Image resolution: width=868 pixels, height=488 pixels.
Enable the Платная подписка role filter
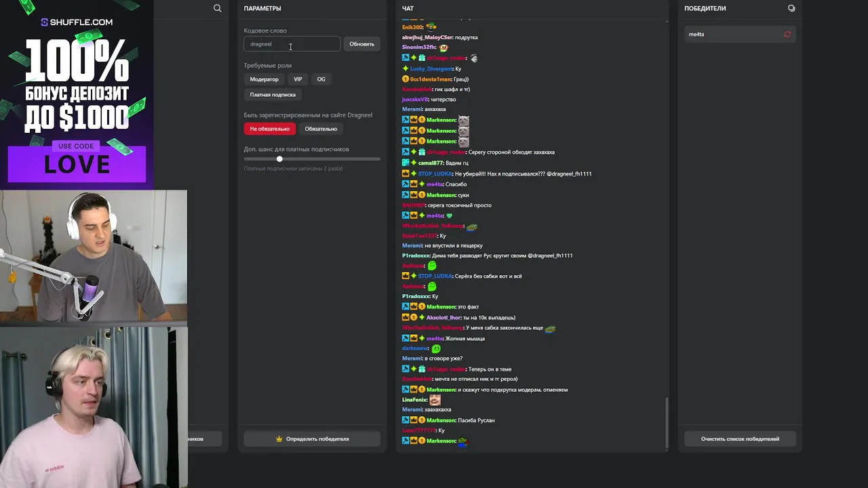click(x=273, y=95)
